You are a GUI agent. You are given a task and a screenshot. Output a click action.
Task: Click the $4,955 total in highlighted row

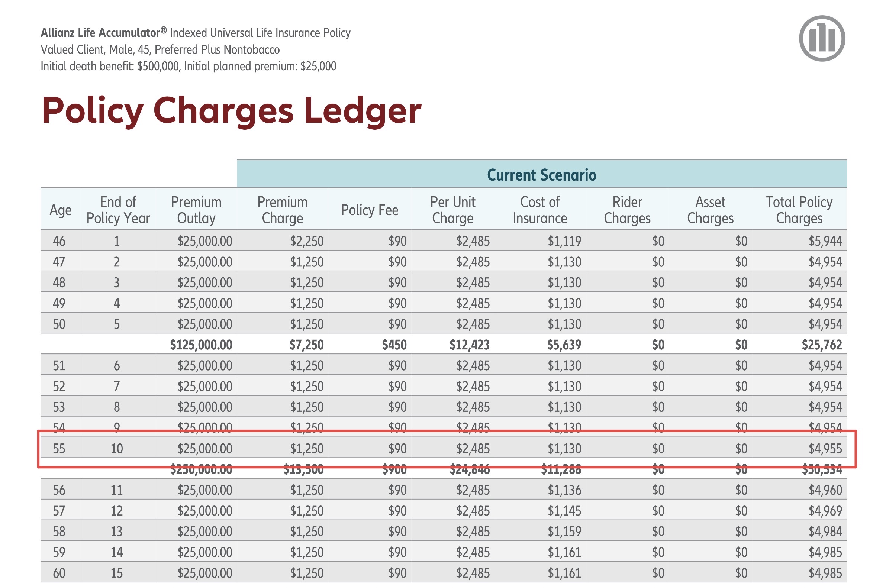(x=825, y=449)
